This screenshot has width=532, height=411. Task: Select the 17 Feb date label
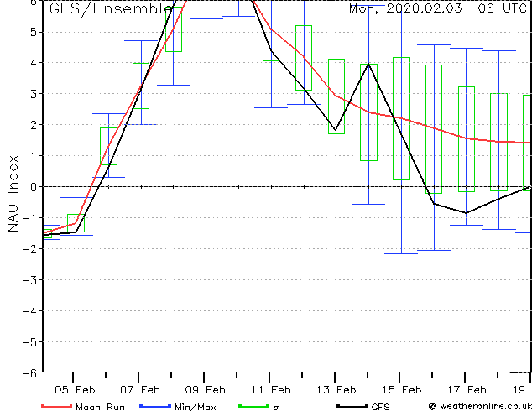[467, 390]
